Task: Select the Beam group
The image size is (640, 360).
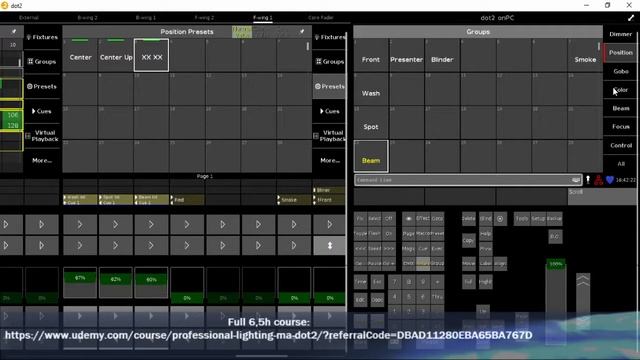Action: coord(371,156)
